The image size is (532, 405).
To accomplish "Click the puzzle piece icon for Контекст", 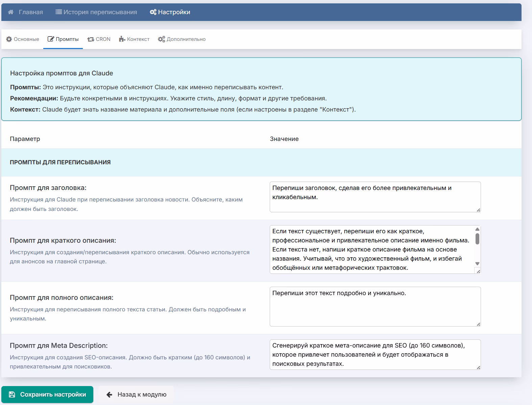I will [122, 39].
